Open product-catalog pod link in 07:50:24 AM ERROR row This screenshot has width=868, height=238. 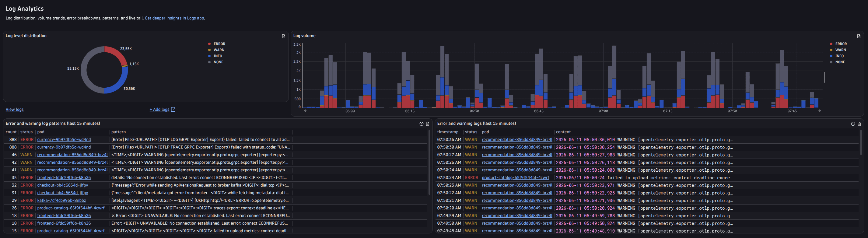516,178
